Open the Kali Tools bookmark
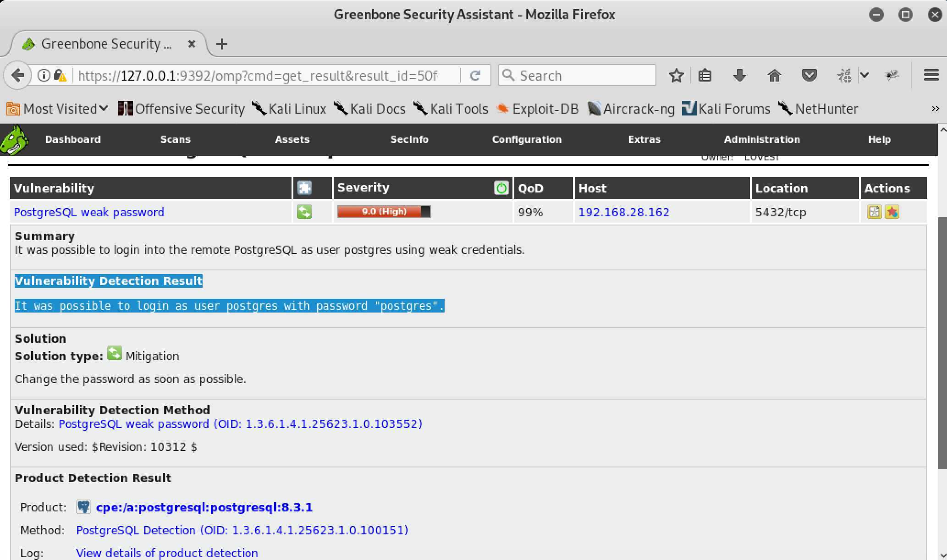The image size is (947, 560). pos(451,109)
